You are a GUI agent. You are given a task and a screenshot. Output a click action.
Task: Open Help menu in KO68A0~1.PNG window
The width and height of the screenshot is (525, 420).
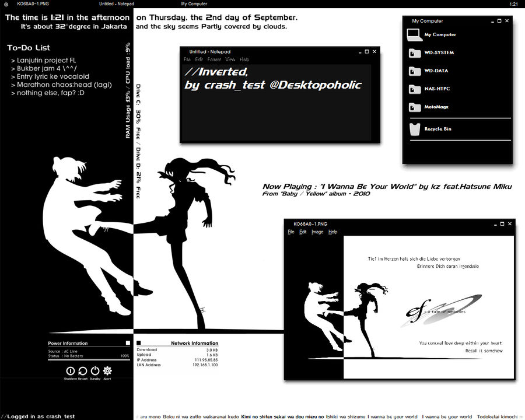pyautogui.click(x=333, y=232)
